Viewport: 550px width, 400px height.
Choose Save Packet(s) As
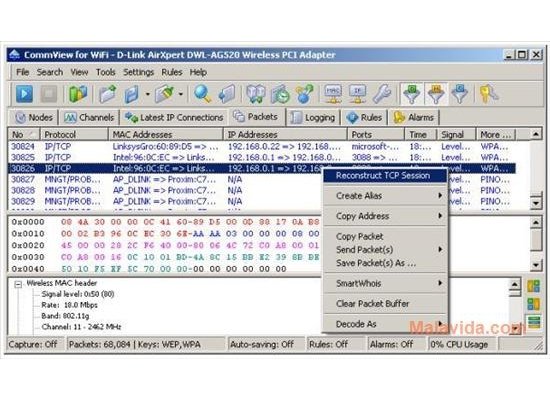pos(385,263)
